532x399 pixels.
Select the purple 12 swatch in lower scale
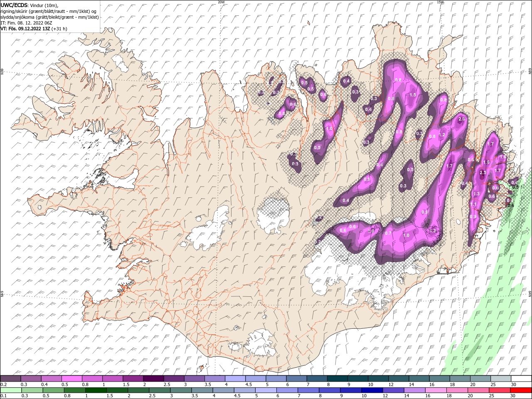coord(393,390)
